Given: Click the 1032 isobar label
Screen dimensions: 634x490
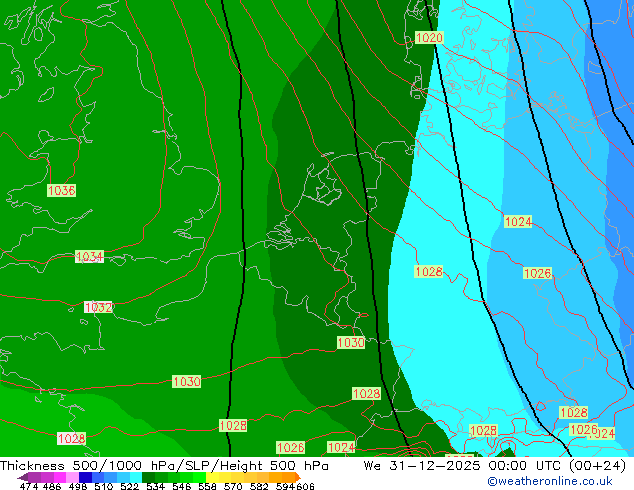Looking at the screenshot, I should pyautogui.click(x=98, y=307).
